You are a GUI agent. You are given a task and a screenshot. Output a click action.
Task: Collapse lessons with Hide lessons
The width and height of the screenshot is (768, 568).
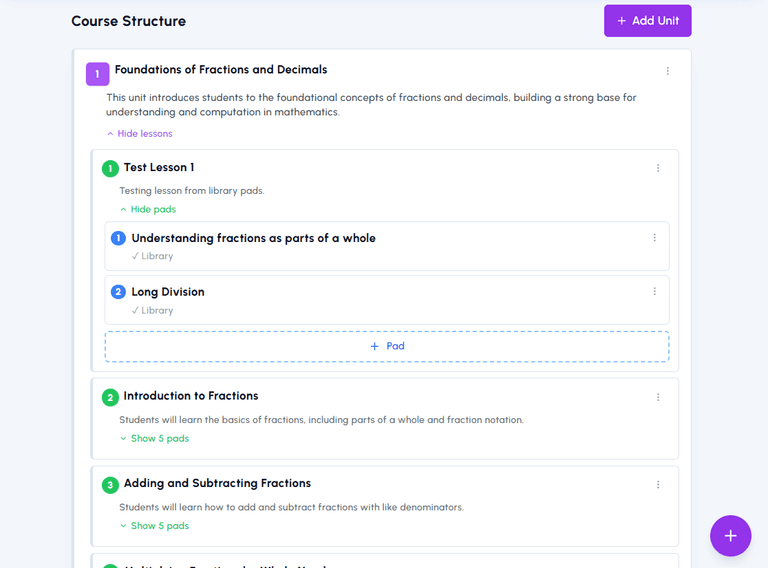pyautogui.click(x=140, y=134)
